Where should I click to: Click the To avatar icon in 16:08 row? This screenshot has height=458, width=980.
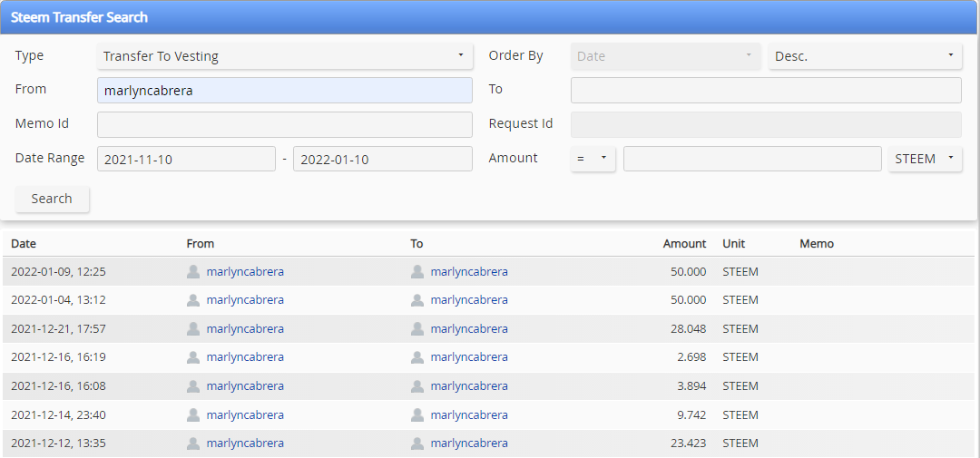[417, 386]
